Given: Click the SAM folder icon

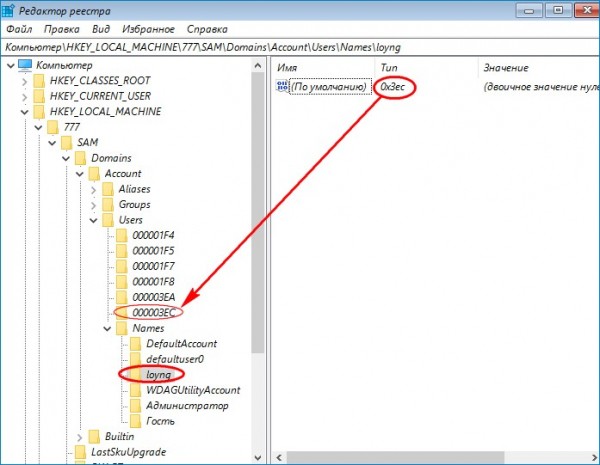Looking at the screenshot, I should [x=67, y=142].
